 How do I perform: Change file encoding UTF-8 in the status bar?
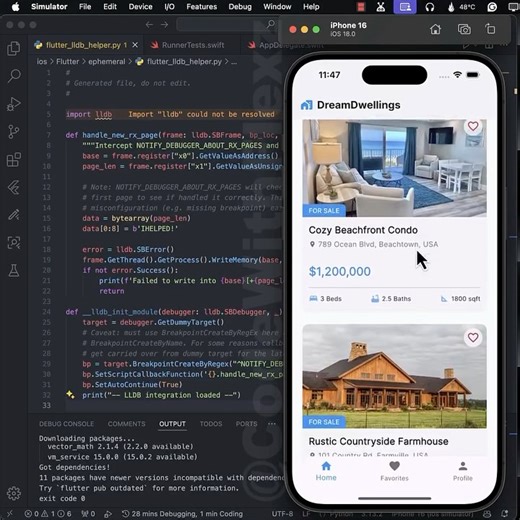282,514
